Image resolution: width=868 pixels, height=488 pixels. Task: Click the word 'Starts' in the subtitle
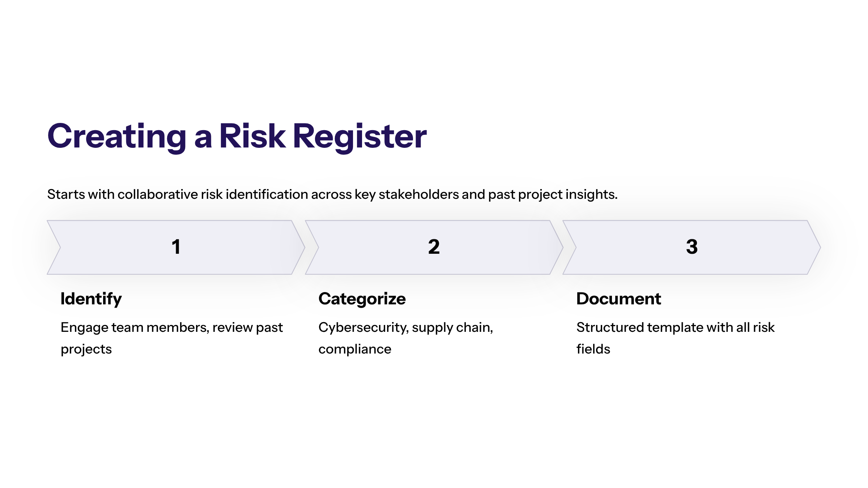pos(66,194)
